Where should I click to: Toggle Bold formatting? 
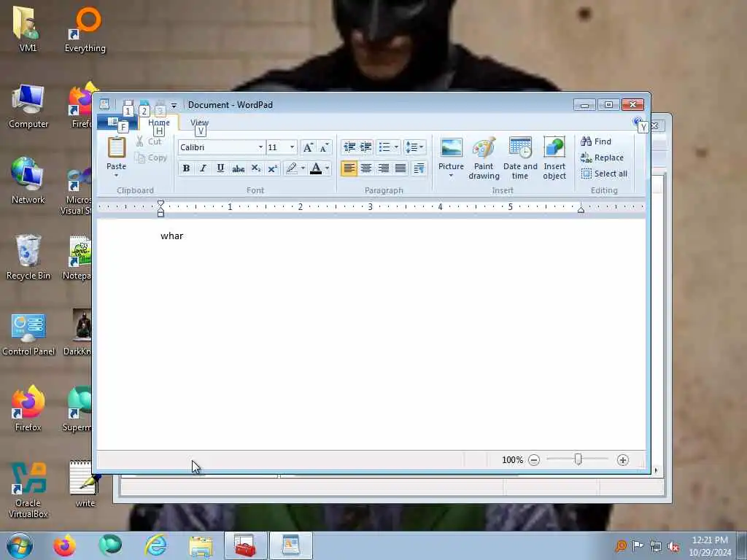pos(186,168)
